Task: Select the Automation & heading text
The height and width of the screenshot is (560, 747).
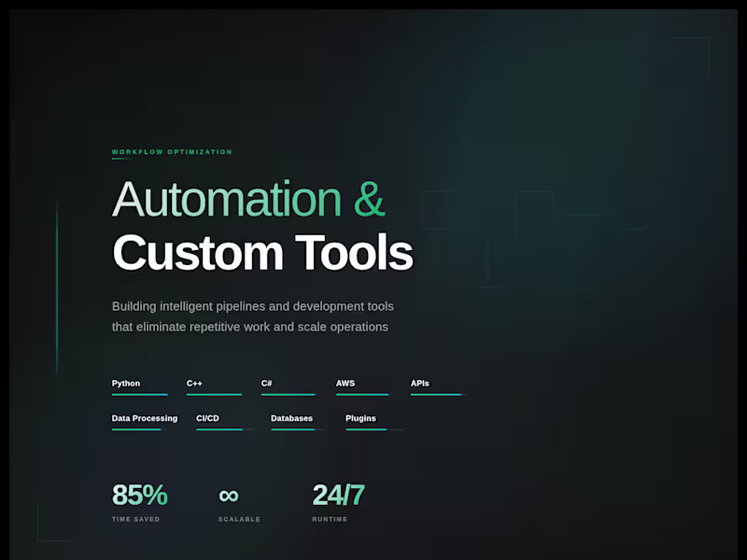Action: pyautogui.click(x=248, y=199)
